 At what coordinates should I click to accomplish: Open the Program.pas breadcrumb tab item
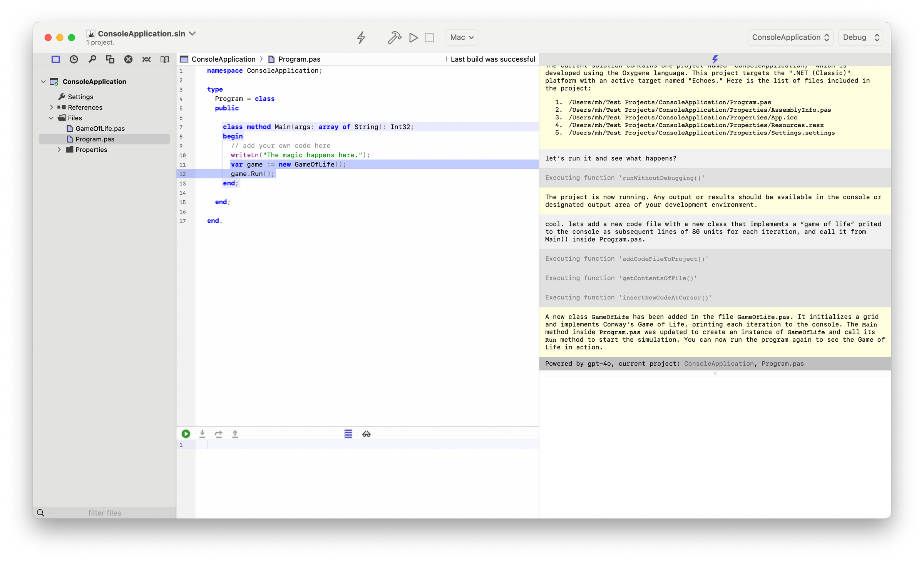click(300, 59)
